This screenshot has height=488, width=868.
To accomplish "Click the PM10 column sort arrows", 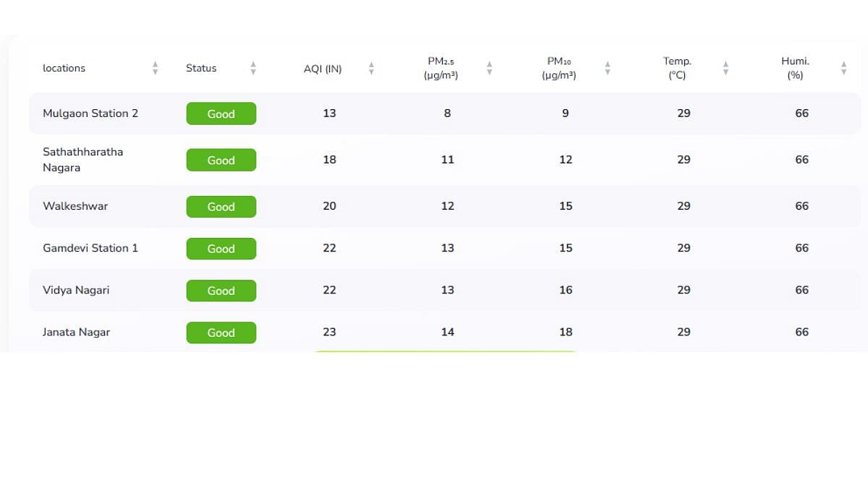I will (x=607, y=68).
